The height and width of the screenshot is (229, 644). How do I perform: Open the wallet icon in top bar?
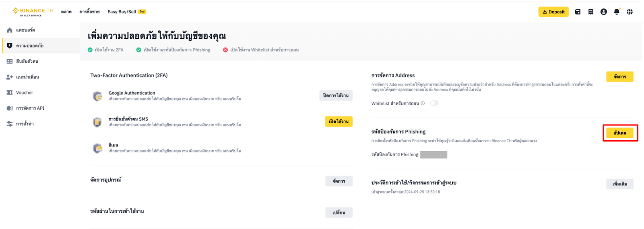click(578, 12)
